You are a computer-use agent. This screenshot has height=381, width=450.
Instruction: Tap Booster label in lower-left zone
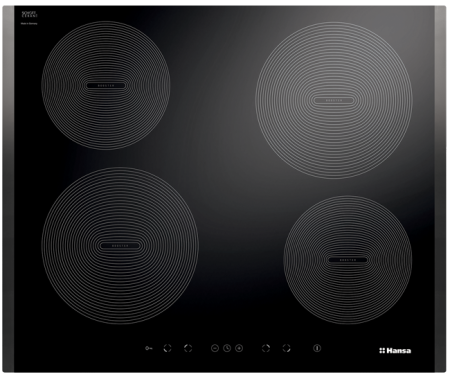[120, 246]
